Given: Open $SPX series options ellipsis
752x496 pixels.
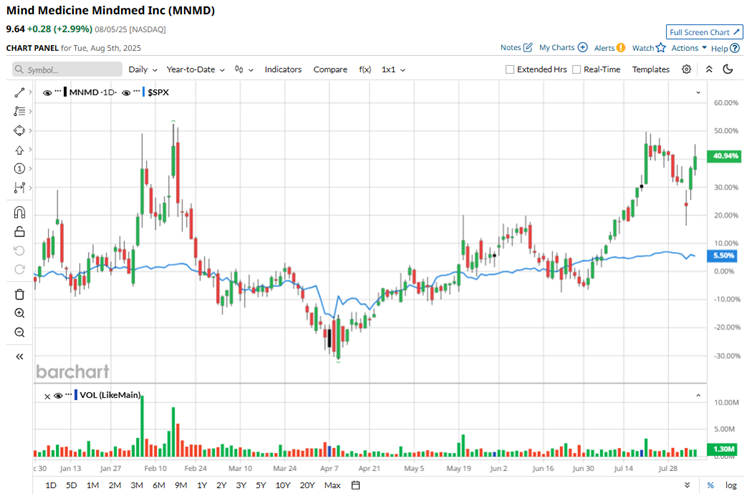Looking at the screenshot, I should pyautogui.click(x=137, y=91).
